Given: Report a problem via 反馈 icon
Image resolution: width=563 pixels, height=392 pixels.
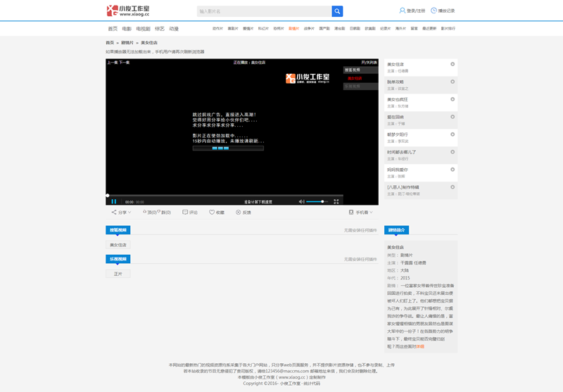Looking at the screenshot, I should point(238,212).
